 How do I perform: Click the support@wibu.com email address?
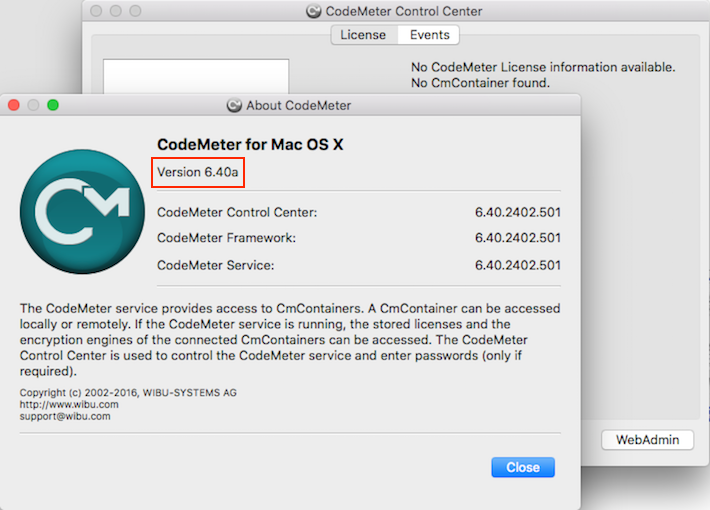[x=65, y=416]
